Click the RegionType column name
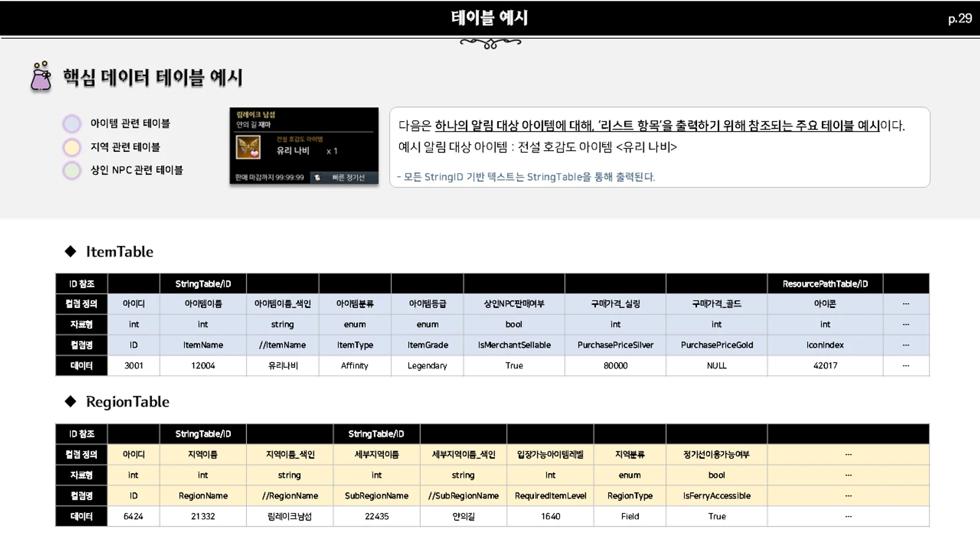 [x=630, y=495]
